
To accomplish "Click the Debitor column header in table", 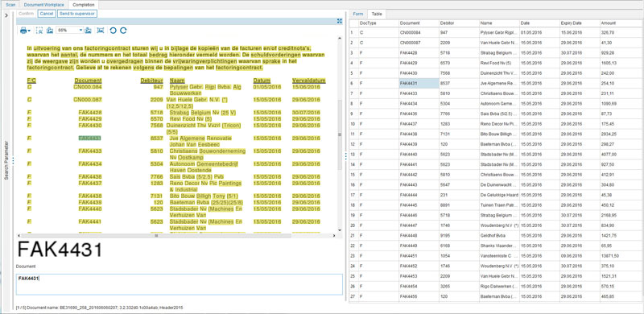I will click(x=459, y=23).
